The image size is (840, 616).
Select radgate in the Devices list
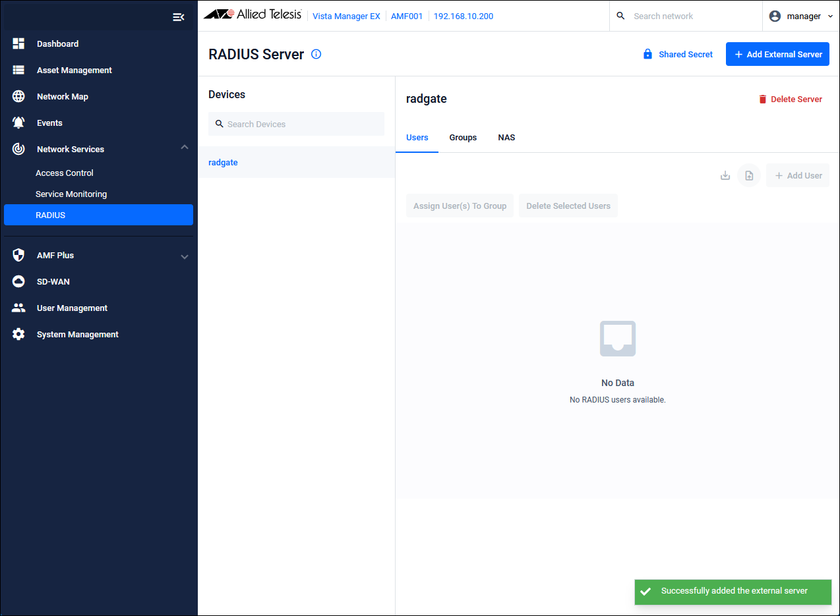(223, 162)
